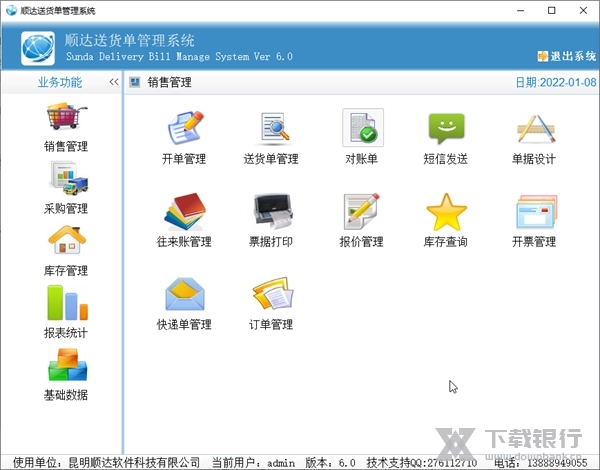The width and height of the screenshot is (600, 470).
Task: Click the 日期:2022-01-08 date label
Action: tap(556, 82)
